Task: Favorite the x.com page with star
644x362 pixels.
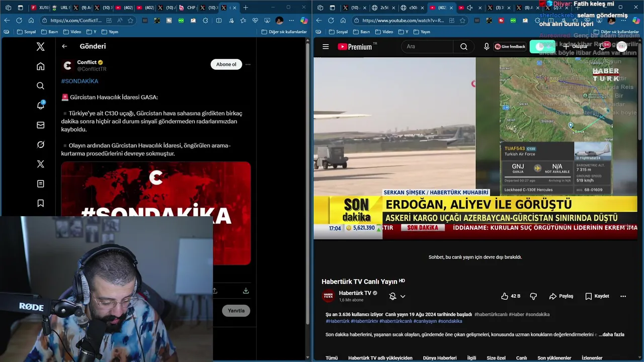Action: (x=131, y=21)
